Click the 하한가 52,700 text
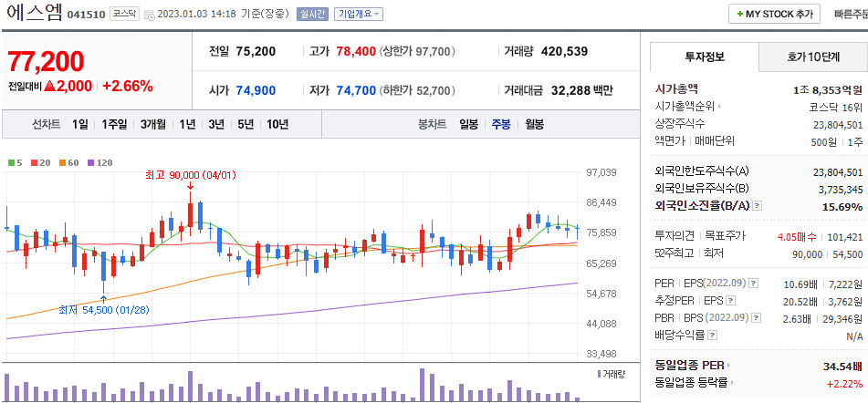The width and height of the screenshot is (868, 403). (417, 90)
